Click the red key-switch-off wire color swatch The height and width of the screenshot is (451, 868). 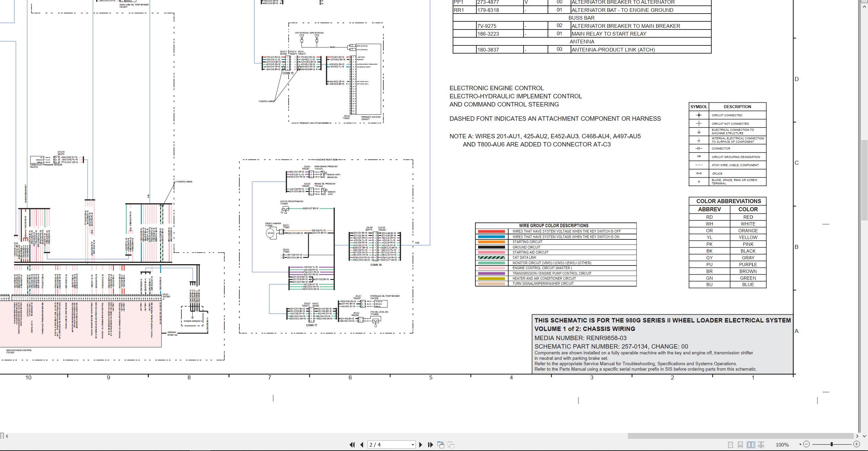pyautogui.click(x=491, y=232)
